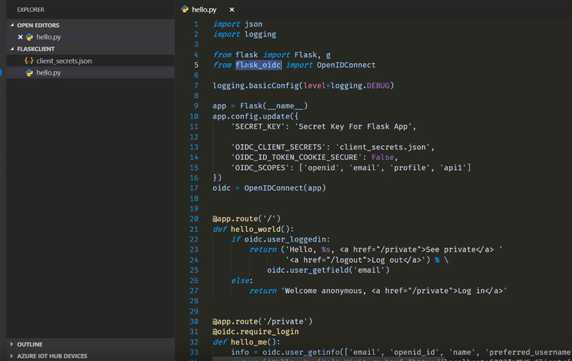Click 'import logging' on line 2
This screenshot has width=572, height=361.
[245, 34]
